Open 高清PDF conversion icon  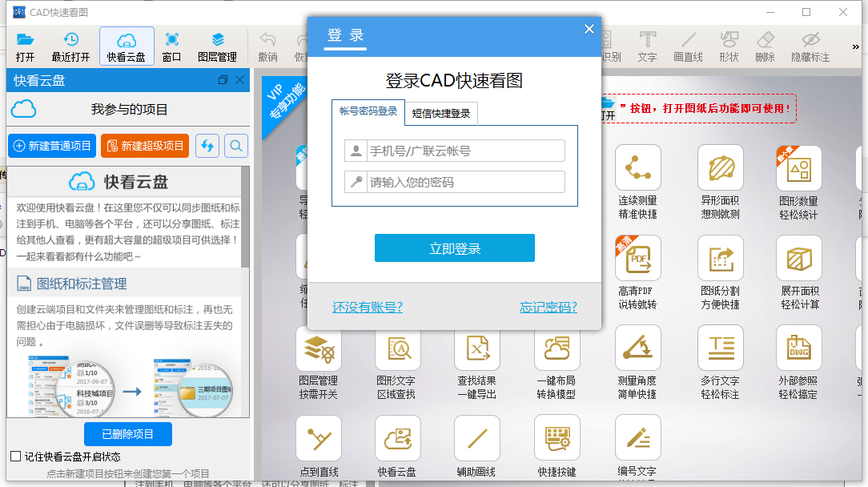[637, 258]
